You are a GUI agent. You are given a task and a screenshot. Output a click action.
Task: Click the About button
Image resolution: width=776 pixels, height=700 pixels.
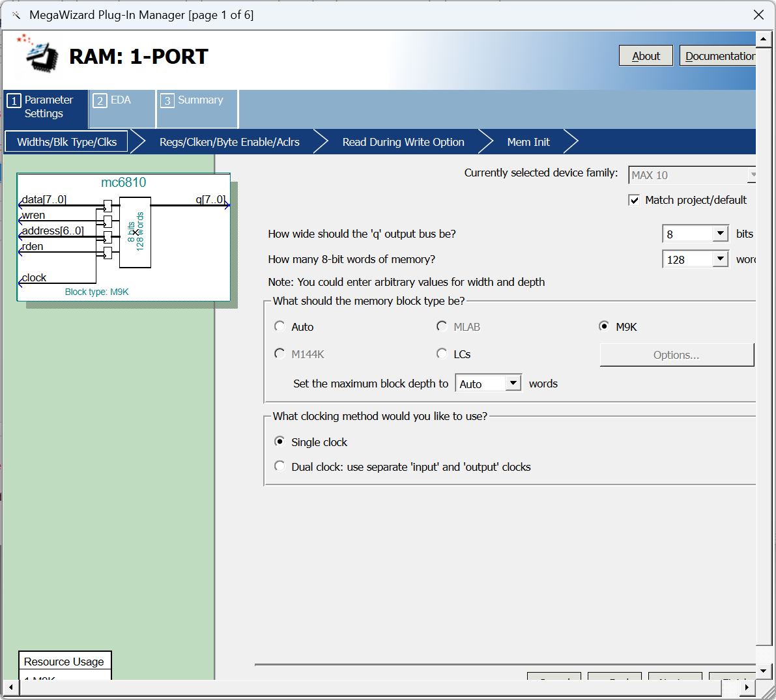click(646, 56)
